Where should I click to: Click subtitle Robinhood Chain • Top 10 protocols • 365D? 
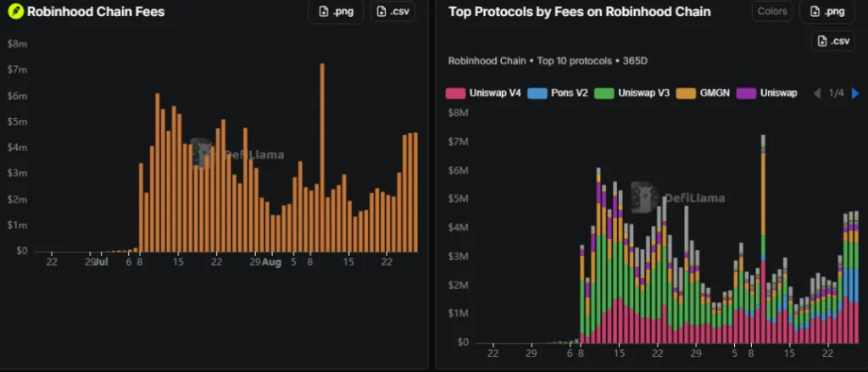[548, 61]
